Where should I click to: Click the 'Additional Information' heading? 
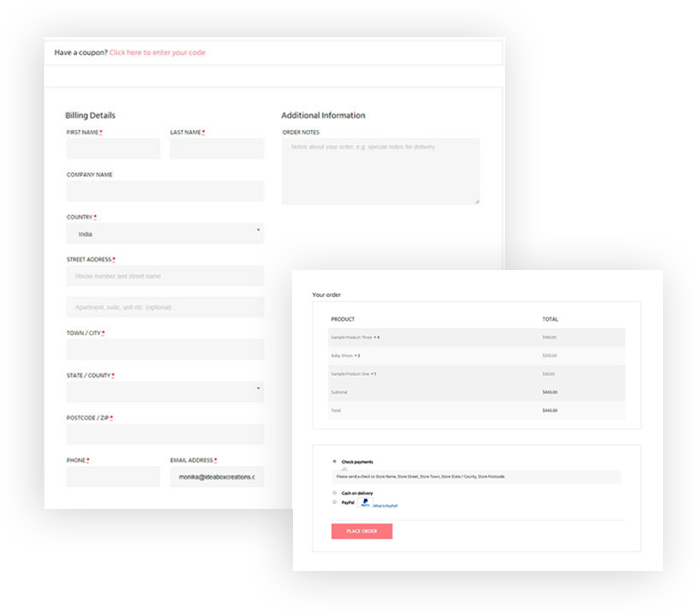point(323,115)
